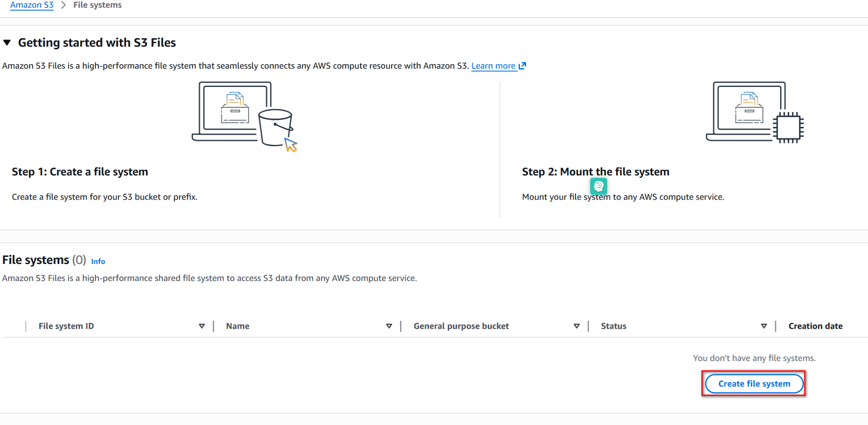Click the Status column header
Image resolution: width=868 pixels, height=425 pixels.
(x=613, y=326)
